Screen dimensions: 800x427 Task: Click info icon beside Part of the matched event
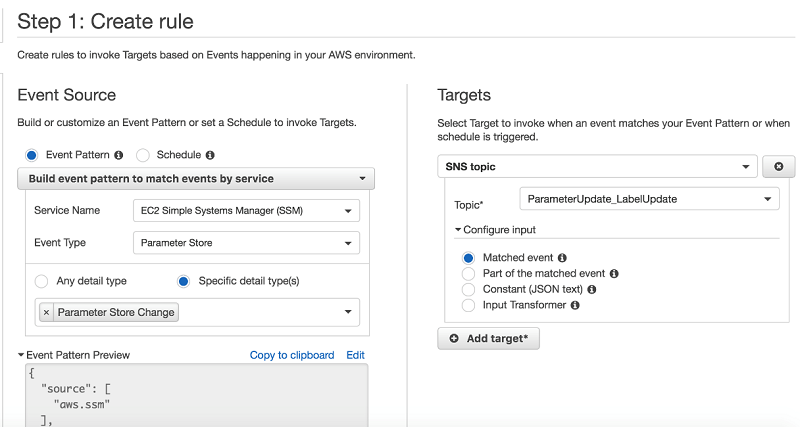tap(614, 273)
